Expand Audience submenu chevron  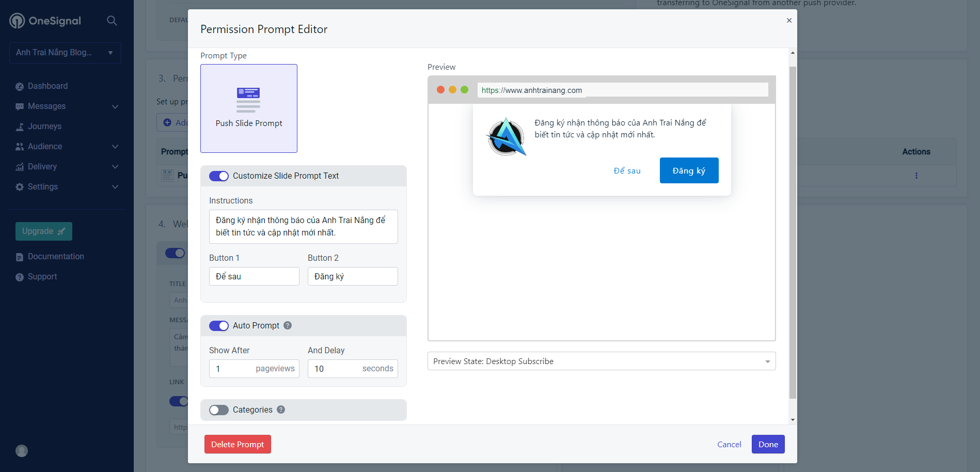click(x=115, y=147)
